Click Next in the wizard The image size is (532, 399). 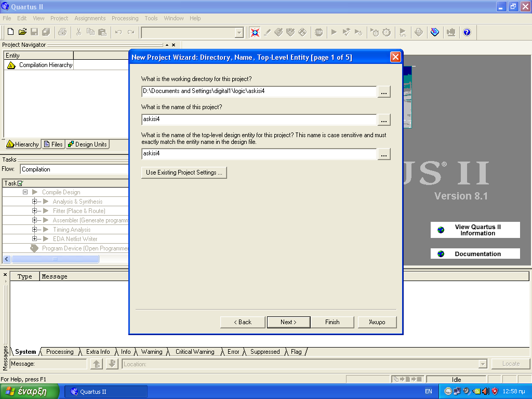click(x=288, y=322)
